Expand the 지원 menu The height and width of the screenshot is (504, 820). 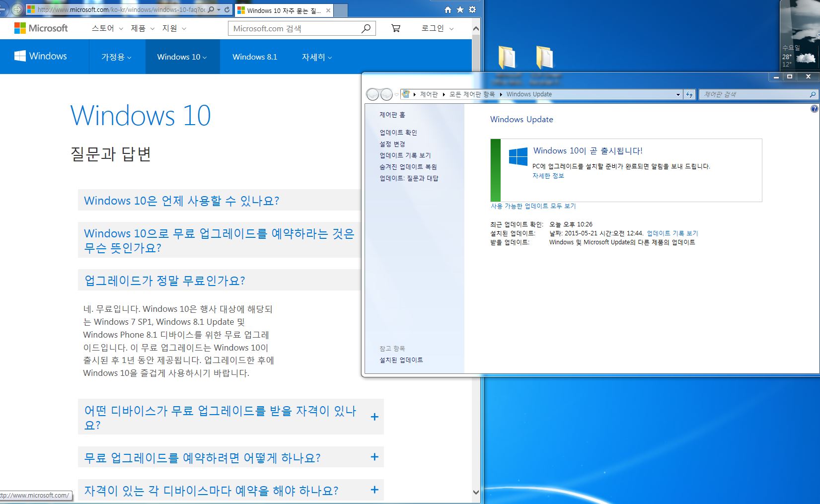(x=174, y=28)
